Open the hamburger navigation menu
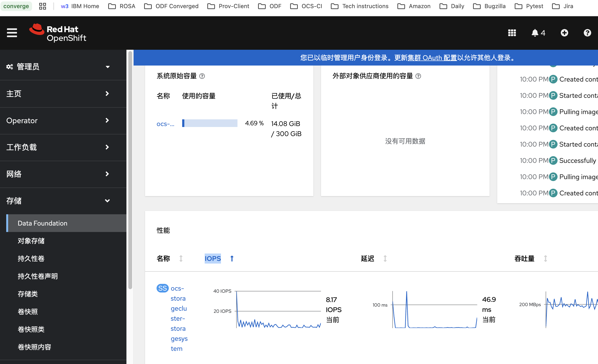The height and width of the screenshot is (364, 598). (x=12, y=33)
